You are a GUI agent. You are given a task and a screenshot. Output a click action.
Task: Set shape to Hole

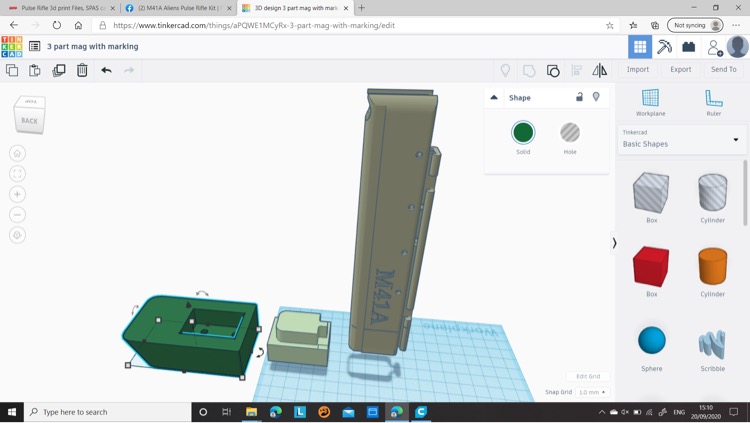(570, 133)
